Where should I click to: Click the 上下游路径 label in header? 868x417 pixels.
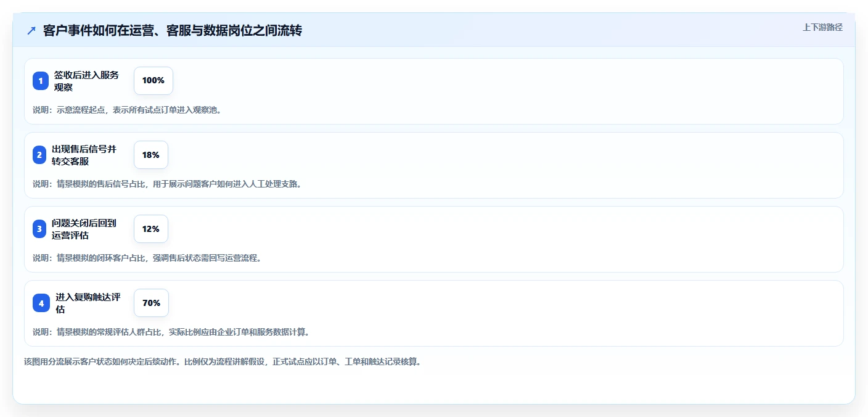coord(822,27)
